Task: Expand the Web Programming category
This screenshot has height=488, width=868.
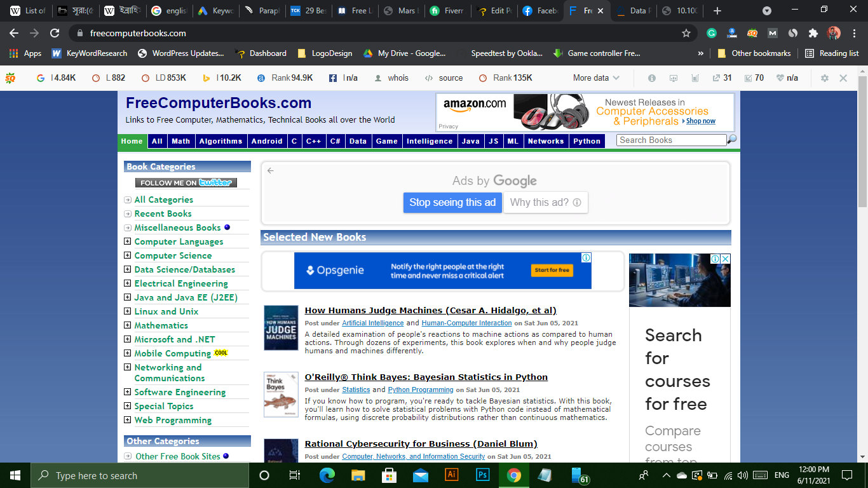Action: pyautogui.click(x=128, y=420)
